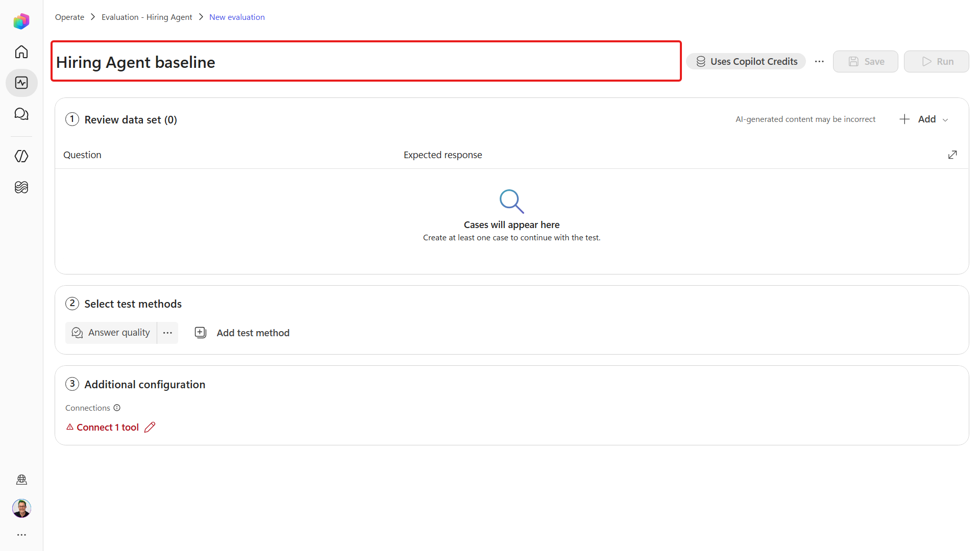Run the evaluation
This screenshot has width=980, height=551.
pos(936,62)
